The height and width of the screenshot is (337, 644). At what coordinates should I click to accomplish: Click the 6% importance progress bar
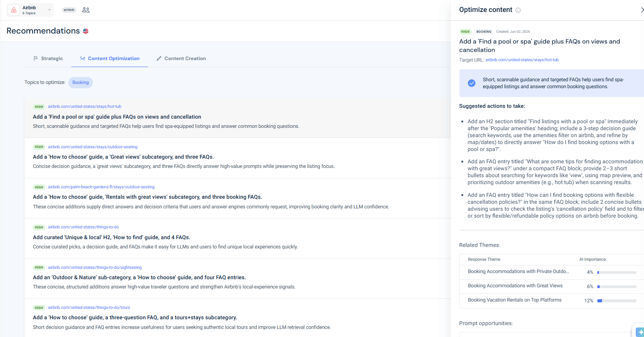pyautogui.click(x=617, y=287)
